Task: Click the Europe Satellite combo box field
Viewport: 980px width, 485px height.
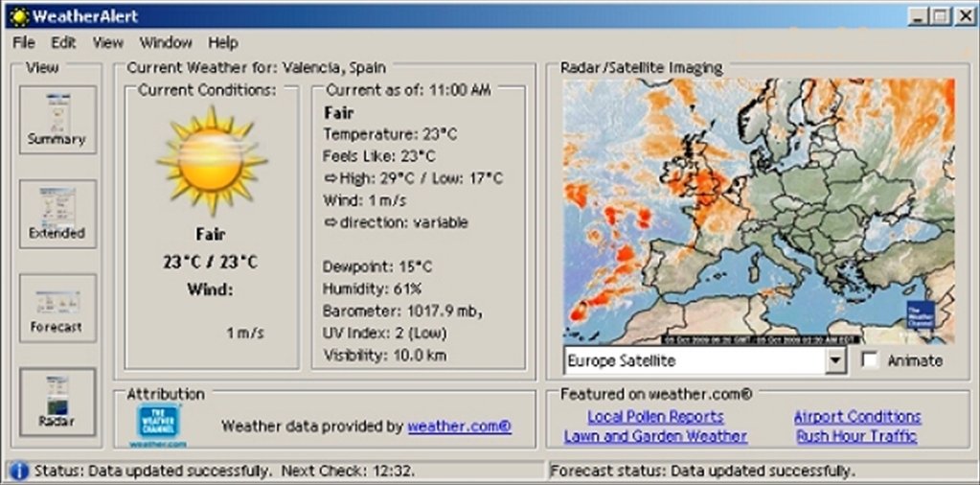Action: tap(704, 360)
